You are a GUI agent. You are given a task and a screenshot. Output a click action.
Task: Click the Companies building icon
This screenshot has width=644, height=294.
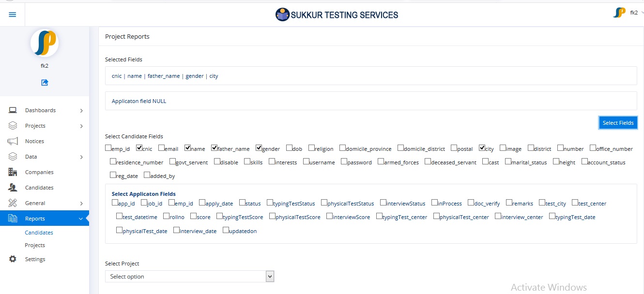tap(13, 172)
